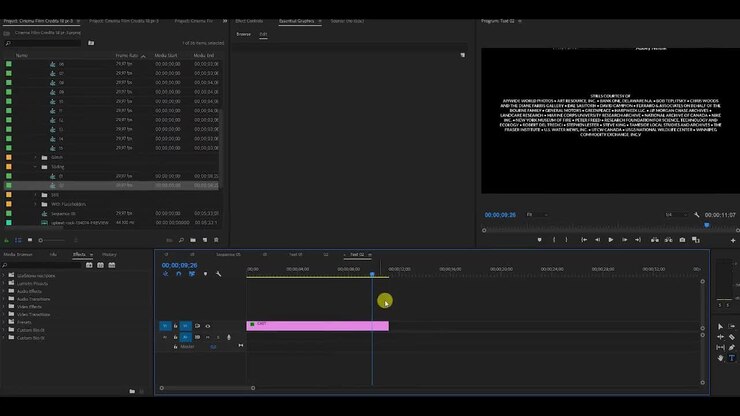This screenshot has height=416, width=740.
Task: Switch to Effect Controls tab
Action: [x=249, y=21]
